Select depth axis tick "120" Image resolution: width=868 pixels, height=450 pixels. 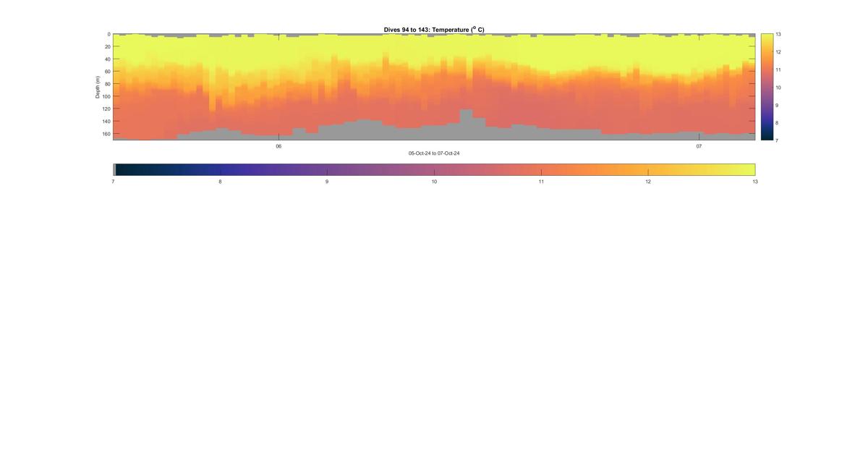(x=106, y=109)
